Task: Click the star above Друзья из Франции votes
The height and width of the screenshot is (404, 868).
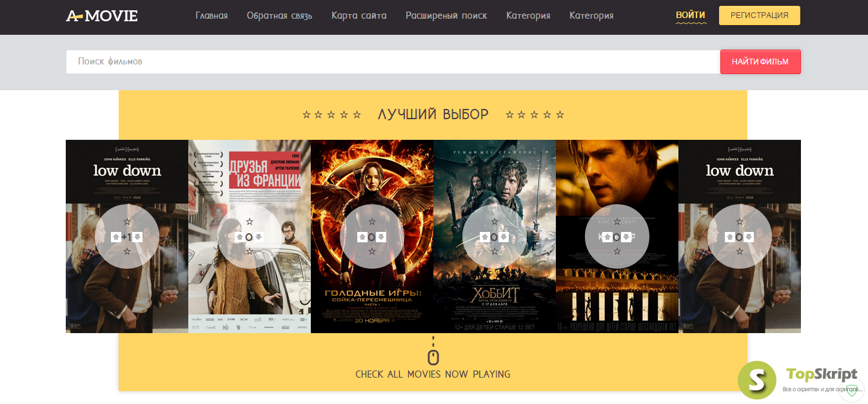Action: (x=250, y=222)
